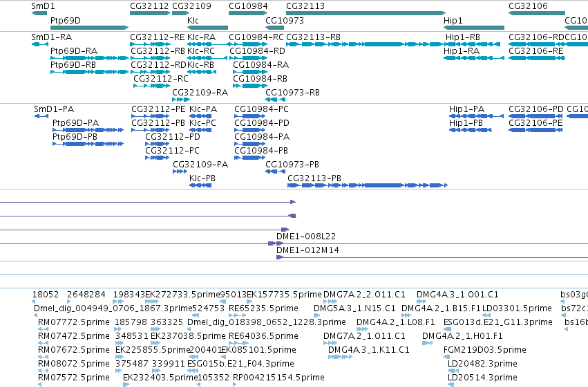Select the CG10973-PB protein feature
Viewport: 588px width, 388px height.
275,172
